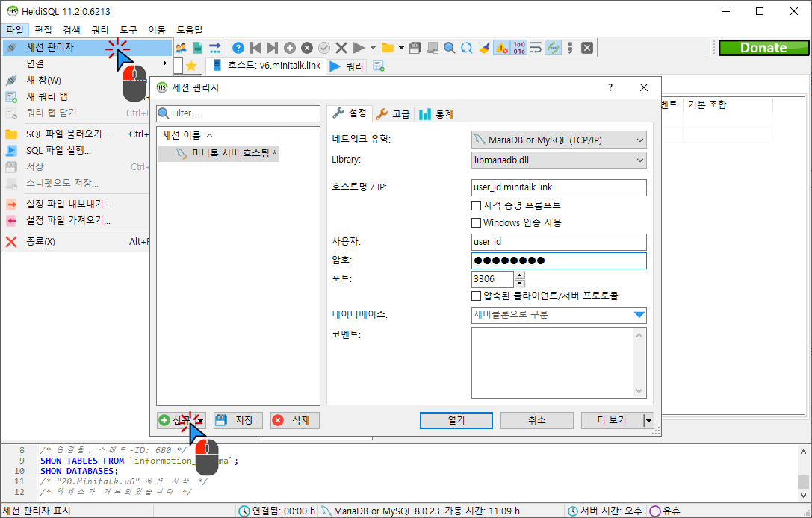Go to last row icon in toolbar

[x=273, y=48]
